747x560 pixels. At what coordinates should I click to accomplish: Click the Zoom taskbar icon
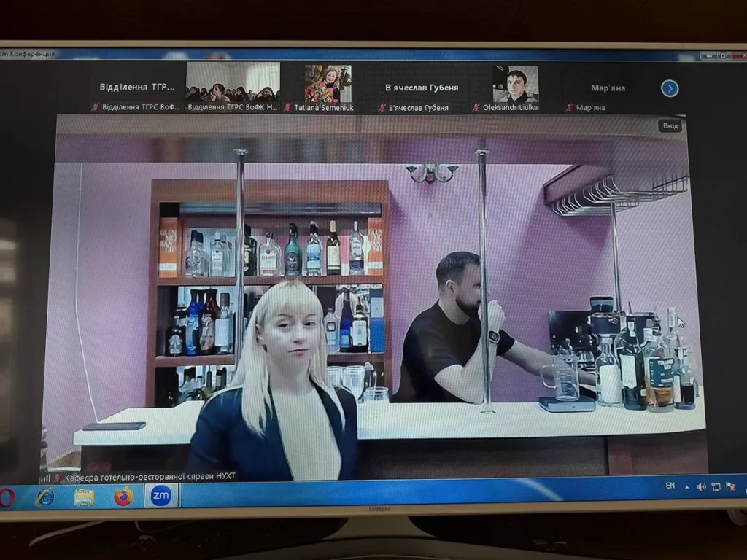point(160,496)
